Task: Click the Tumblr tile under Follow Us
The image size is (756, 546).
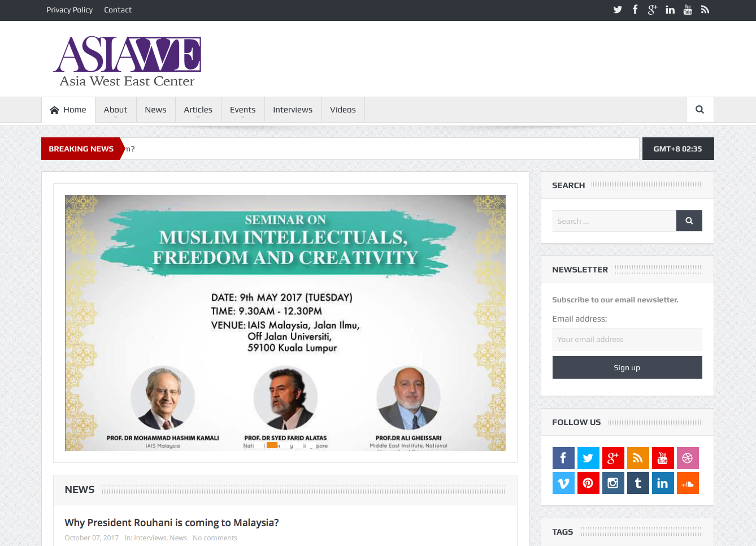Action: click(638, 483)
